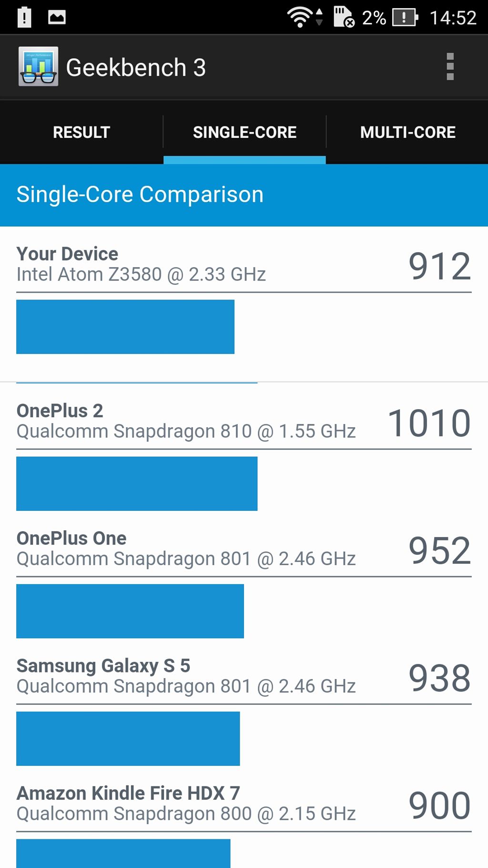Tap the SD card error status icon
488x868 pixels.
(x=344, y=17)
